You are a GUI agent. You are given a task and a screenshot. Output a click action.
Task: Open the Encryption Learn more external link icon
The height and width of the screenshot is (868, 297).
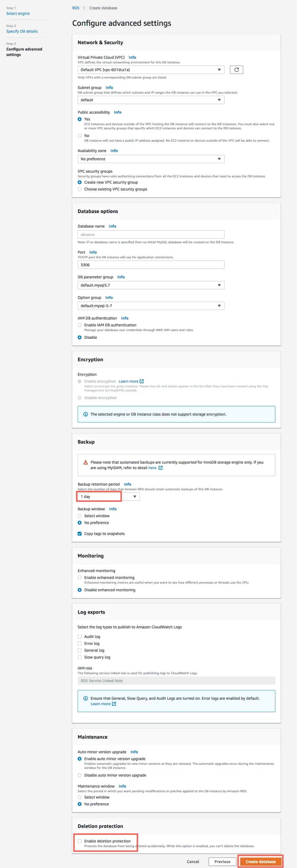pos(142,381)
